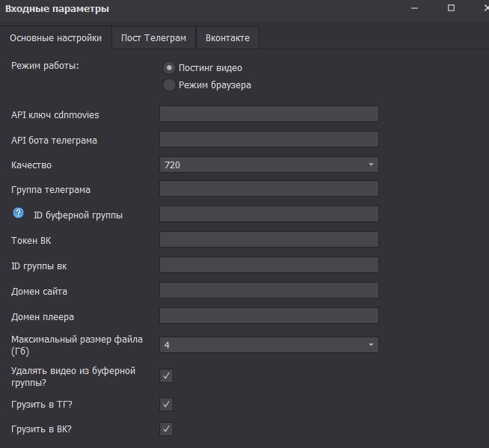Image resolution: width=489 pixels, height=448 pixels.
Task: Focus the API бота телеграма text field
Action: tap(268, 139)
